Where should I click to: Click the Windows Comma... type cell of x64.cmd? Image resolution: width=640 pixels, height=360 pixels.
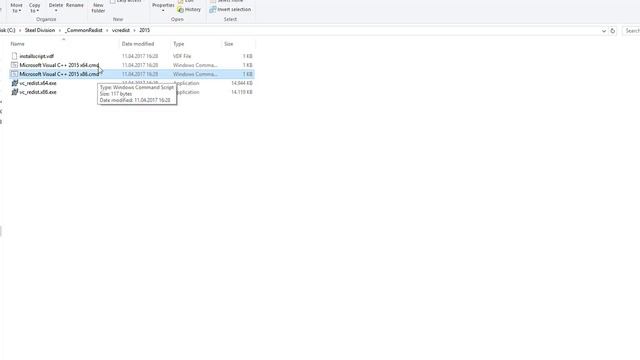coord(195,65)
